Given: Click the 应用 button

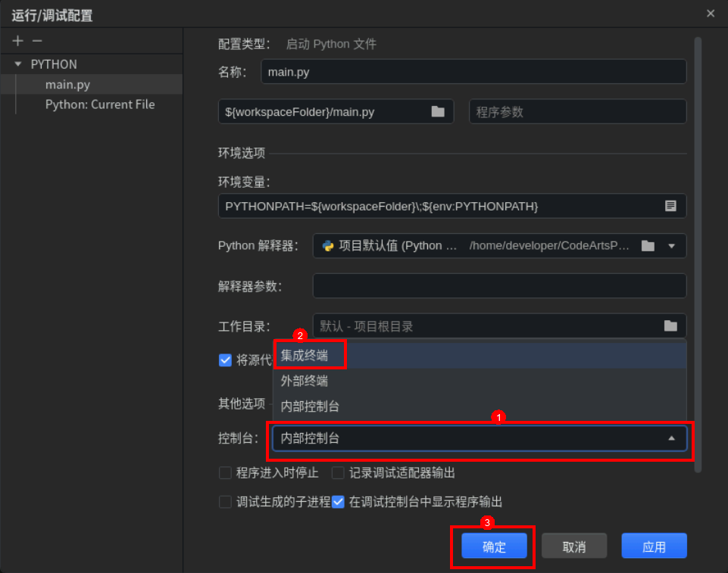Looking at the screenshot, I should [655, 546].
